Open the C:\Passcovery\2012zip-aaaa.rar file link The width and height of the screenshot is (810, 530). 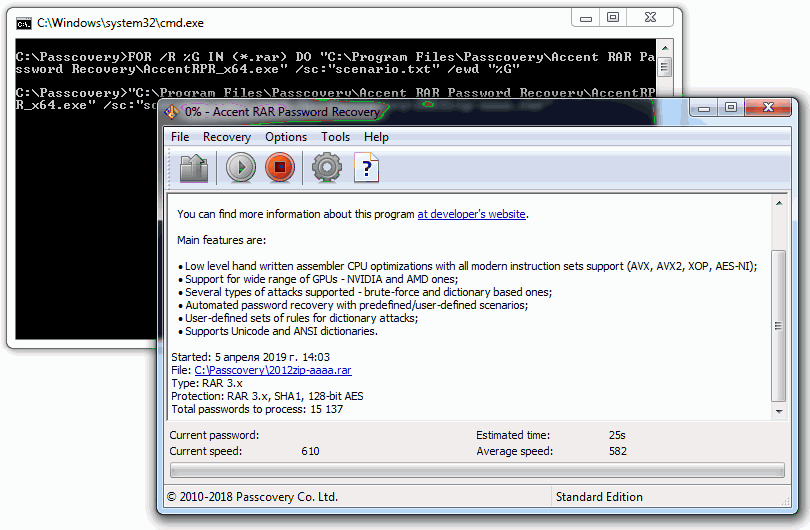coord(273,370)
